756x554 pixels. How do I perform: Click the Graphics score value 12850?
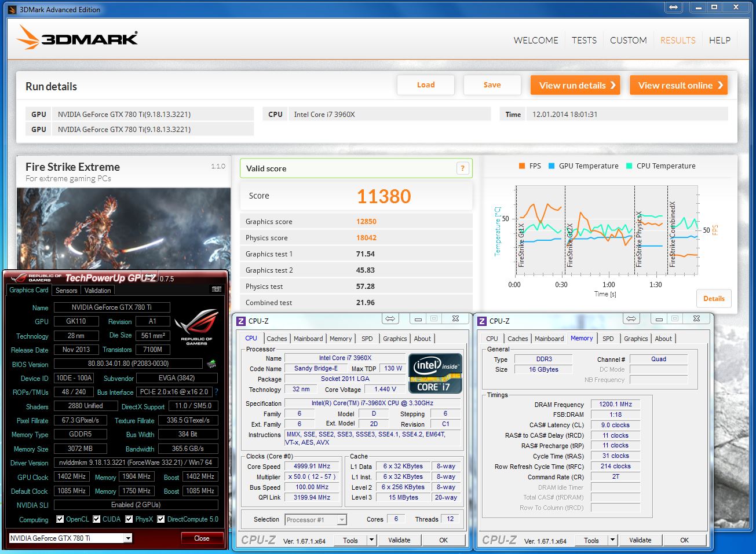(366, 222)
